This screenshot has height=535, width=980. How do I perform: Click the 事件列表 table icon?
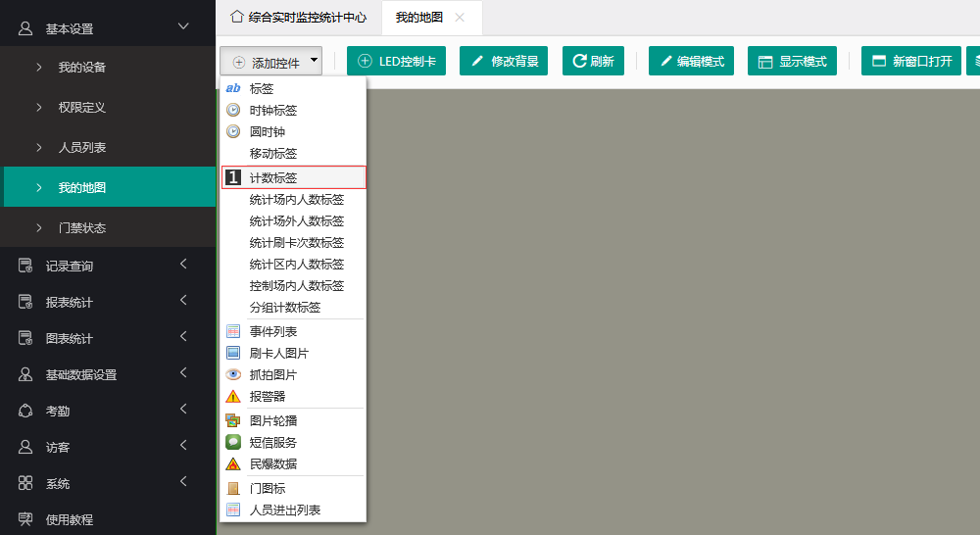pos(233,331)
